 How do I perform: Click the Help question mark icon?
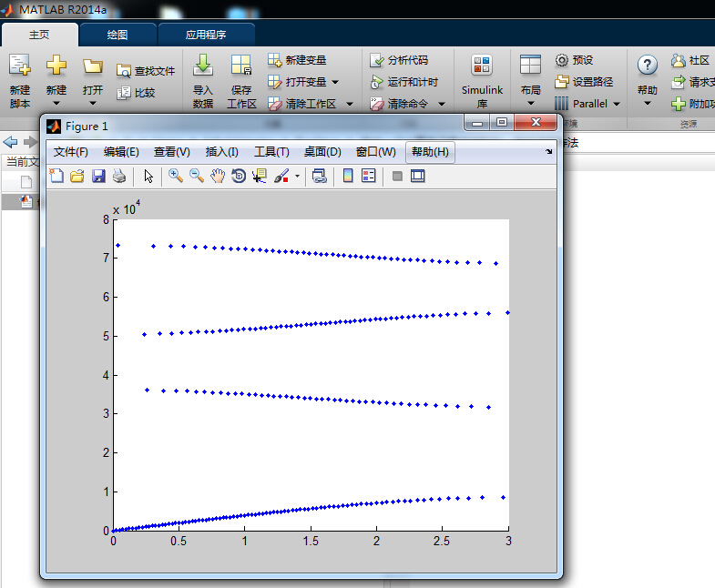pos(647,66)
